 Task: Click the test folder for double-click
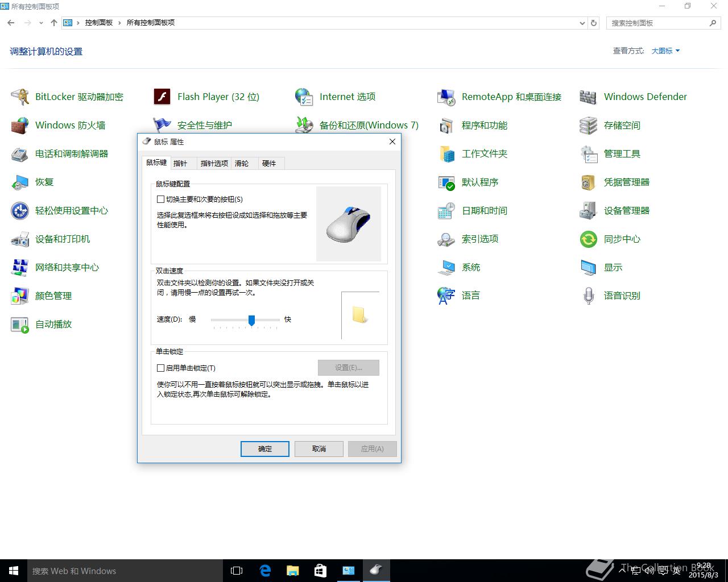(359, 315)
